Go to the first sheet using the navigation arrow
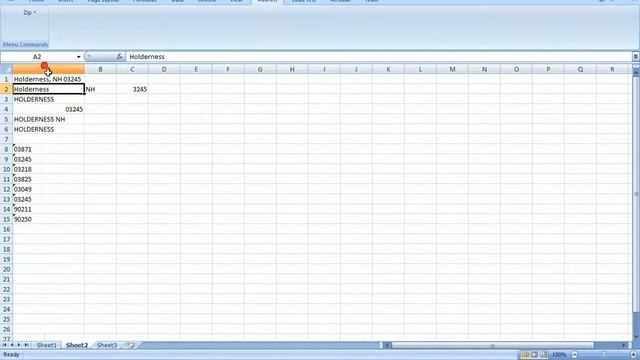The image size is (640, 360). (4, 345)
